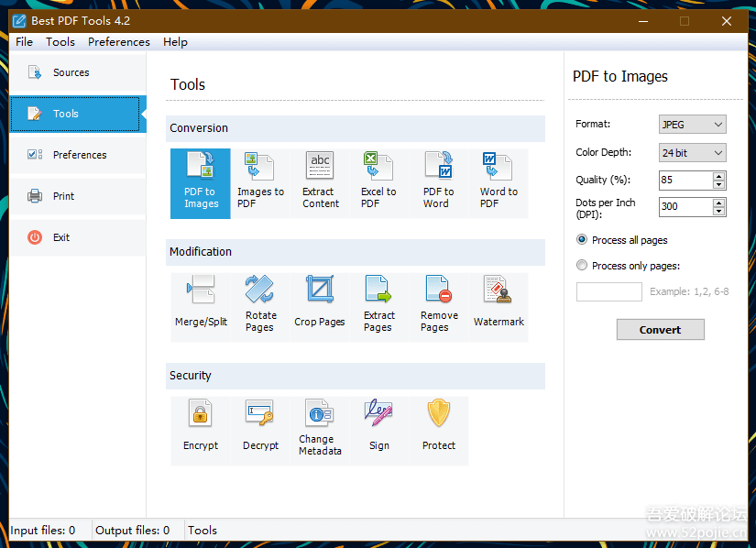Close the Best PDF Tools window
Image resolution: width=756 pixels, height=548 pixels.
tap(726, 21)
